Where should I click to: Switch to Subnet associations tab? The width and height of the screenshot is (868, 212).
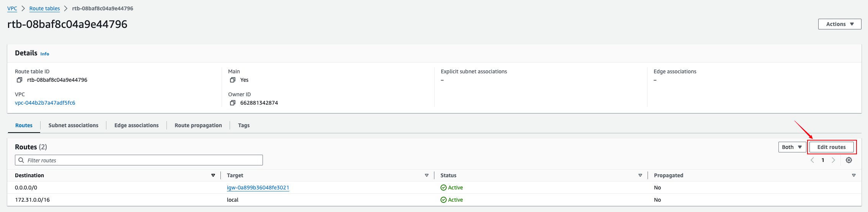pyautogui.click(x=73, y=125)
